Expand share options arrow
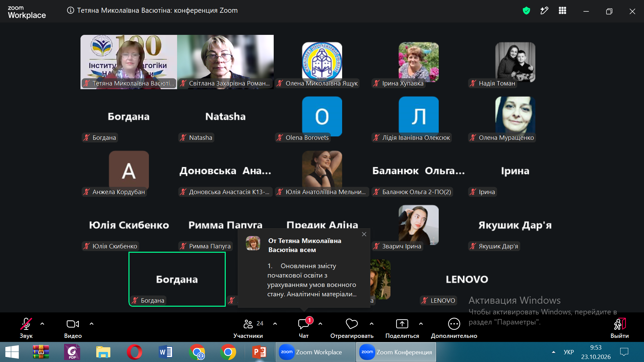The width and height of the screenshot is (644, 362). tap(421, 324)
